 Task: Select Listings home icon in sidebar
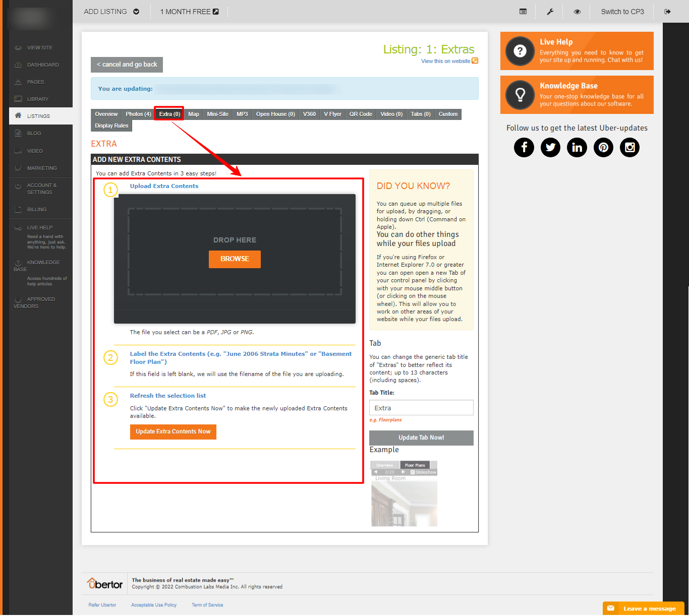(x=18, y=115)
